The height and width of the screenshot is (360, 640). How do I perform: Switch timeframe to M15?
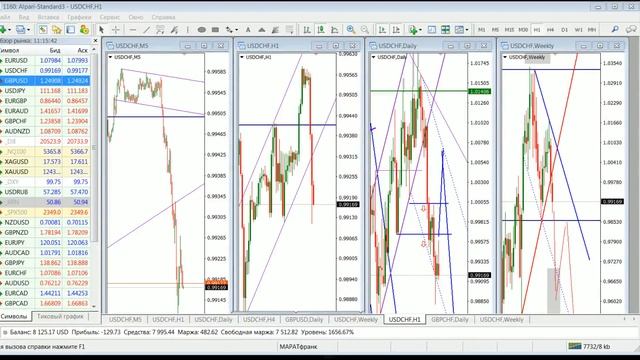click(509, 30)
